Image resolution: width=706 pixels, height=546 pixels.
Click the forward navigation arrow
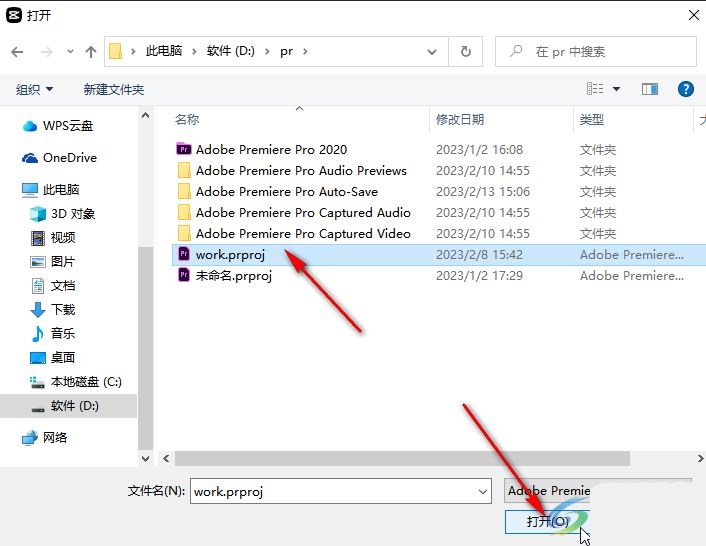[x=47, y=52]
